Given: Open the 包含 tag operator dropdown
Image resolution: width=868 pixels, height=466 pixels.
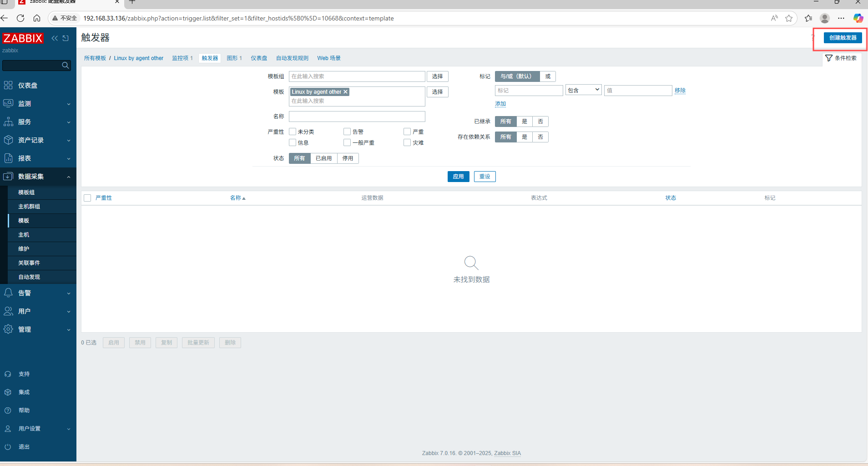Looking at the screenshot, I should (x=584, y=90).
